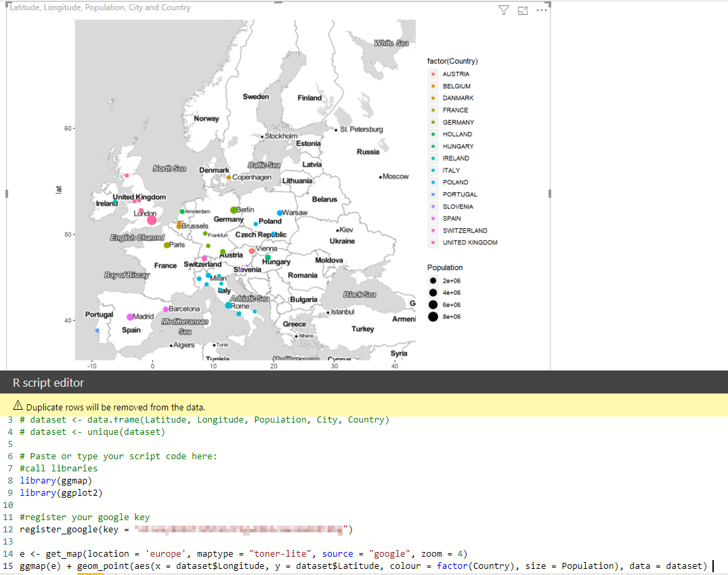Open focus mode for the map visual
The image size is (728, 575).
[x=522, y=10]
